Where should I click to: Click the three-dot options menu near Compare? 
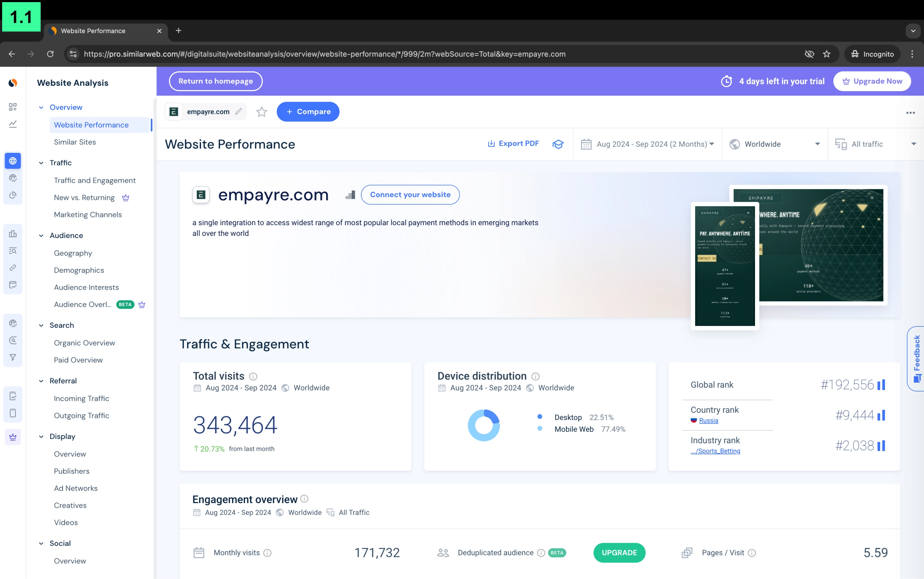pos(910,112)
